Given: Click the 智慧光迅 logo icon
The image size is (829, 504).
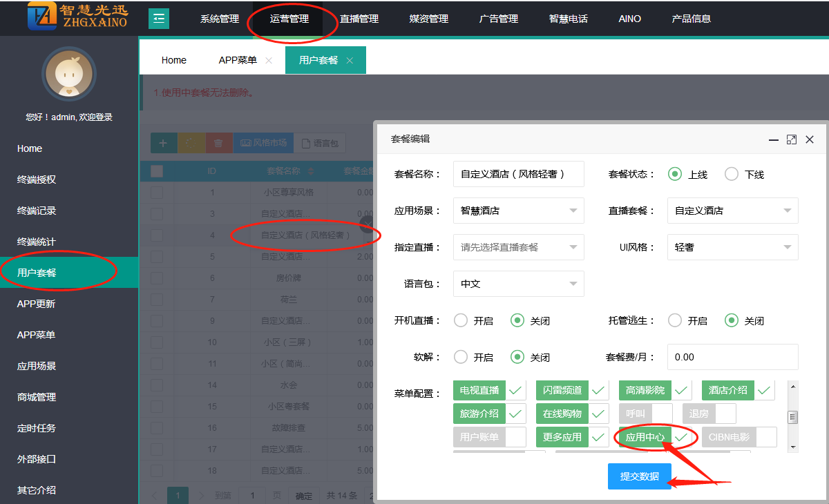Looking at the screenshot, I should [42, 17].
